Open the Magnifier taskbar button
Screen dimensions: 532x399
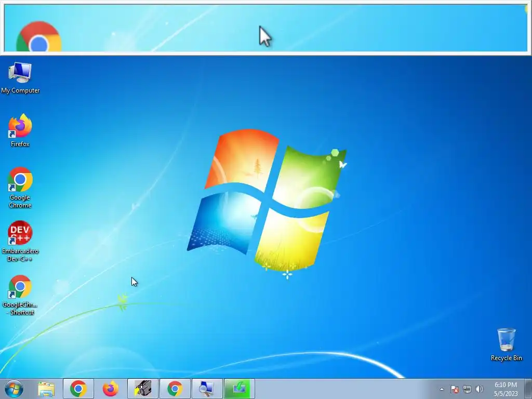207,389
